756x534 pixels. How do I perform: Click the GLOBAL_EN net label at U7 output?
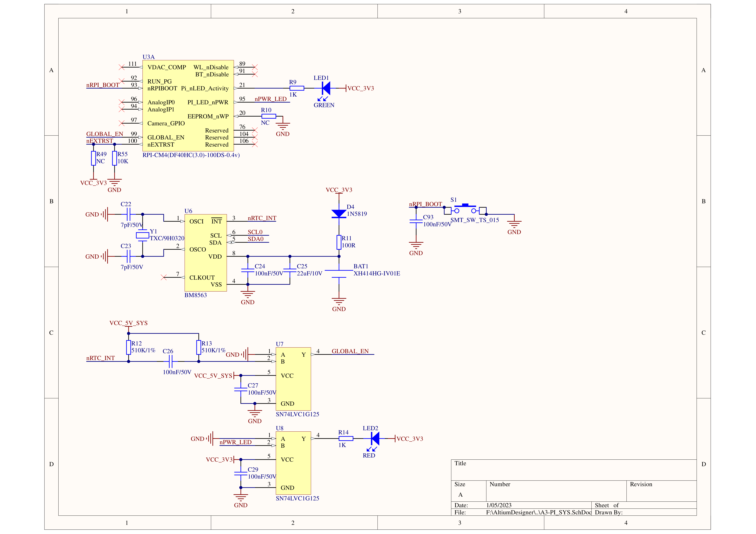click(350, 351)
